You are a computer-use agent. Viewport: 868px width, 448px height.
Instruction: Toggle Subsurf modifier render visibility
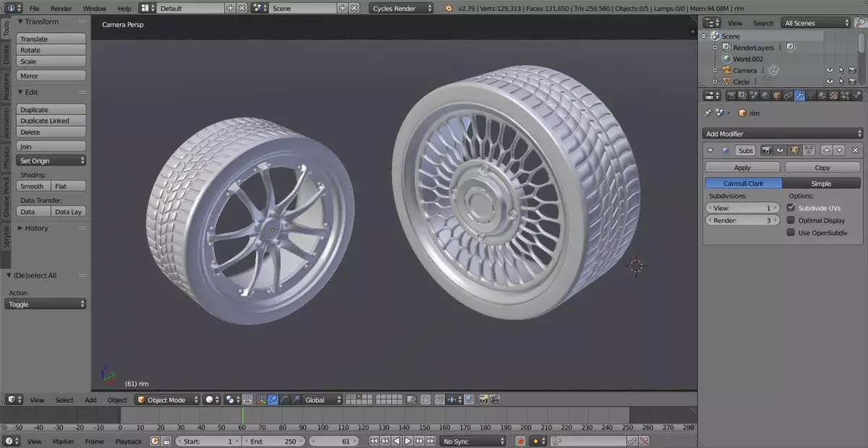(x=766, y=150)
